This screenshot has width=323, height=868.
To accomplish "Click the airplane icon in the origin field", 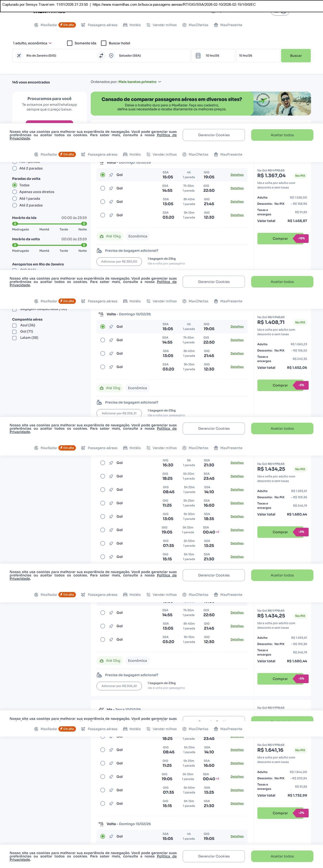I will pyautogui.click(x=19, y=56).
